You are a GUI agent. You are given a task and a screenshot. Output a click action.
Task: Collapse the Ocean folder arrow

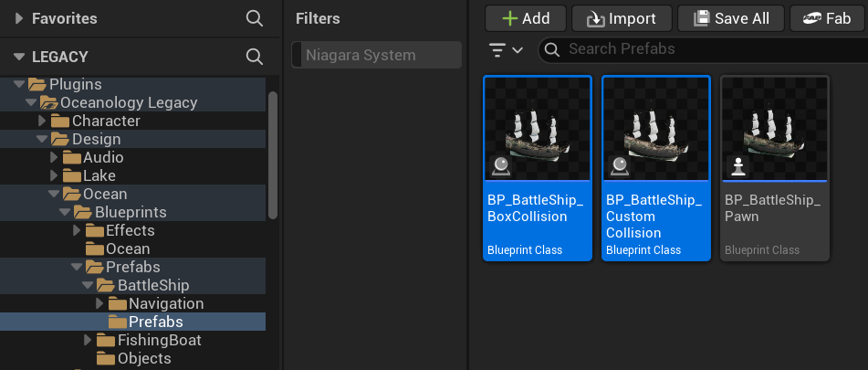(x=54, y=194)
